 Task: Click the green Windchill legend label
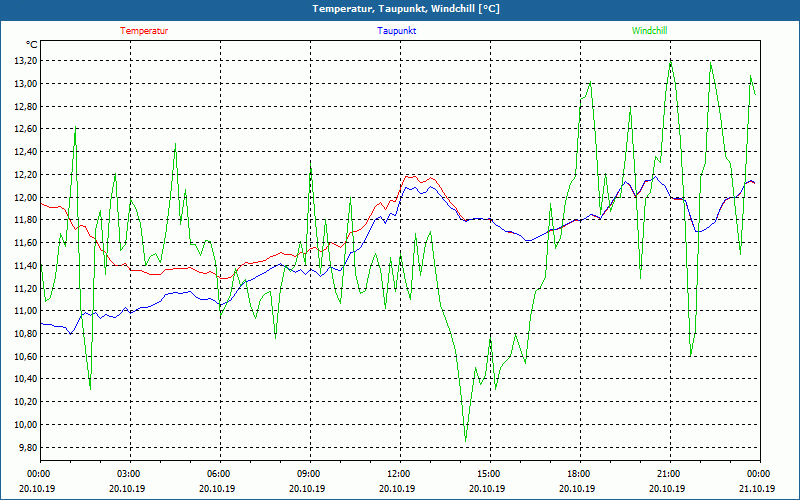coord(649,31)
